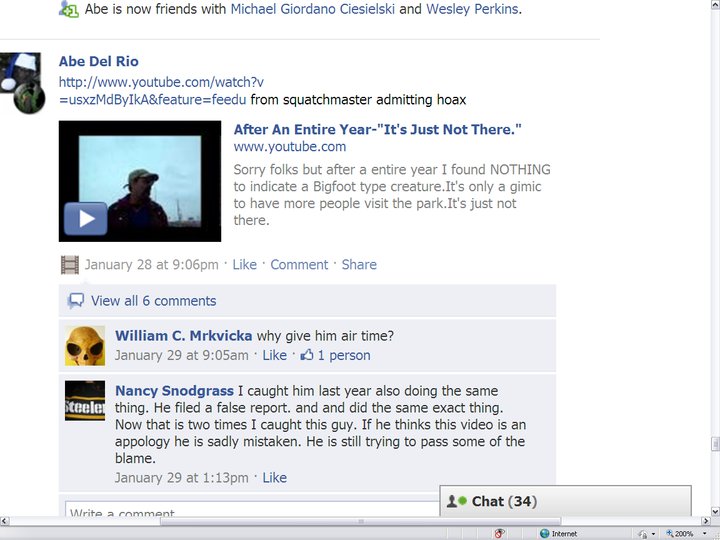Expand View all 6 comments
The width and height of the screenshot is (720, 540).
click(153, 301)
